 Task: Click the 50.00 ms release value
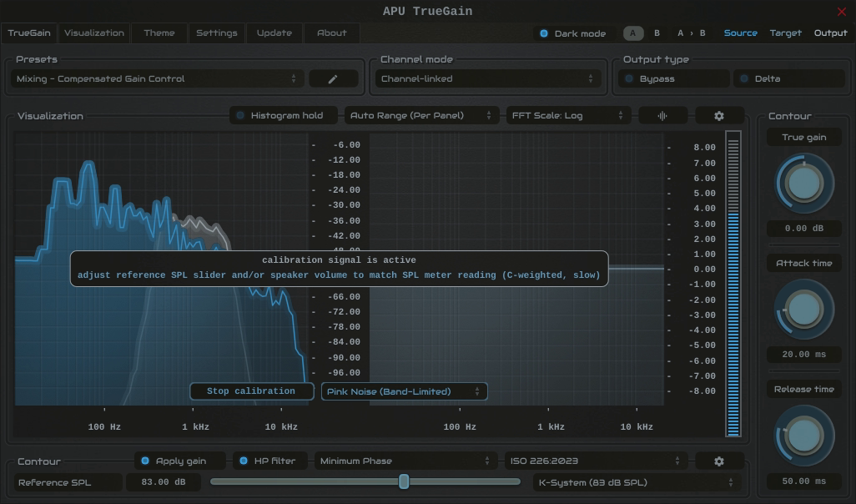point(803,481)
